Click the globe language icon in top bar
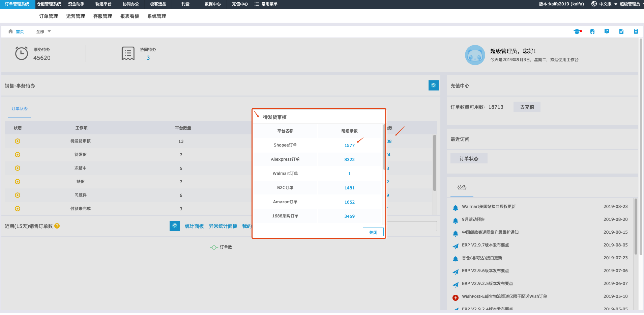 coord(594,4)
